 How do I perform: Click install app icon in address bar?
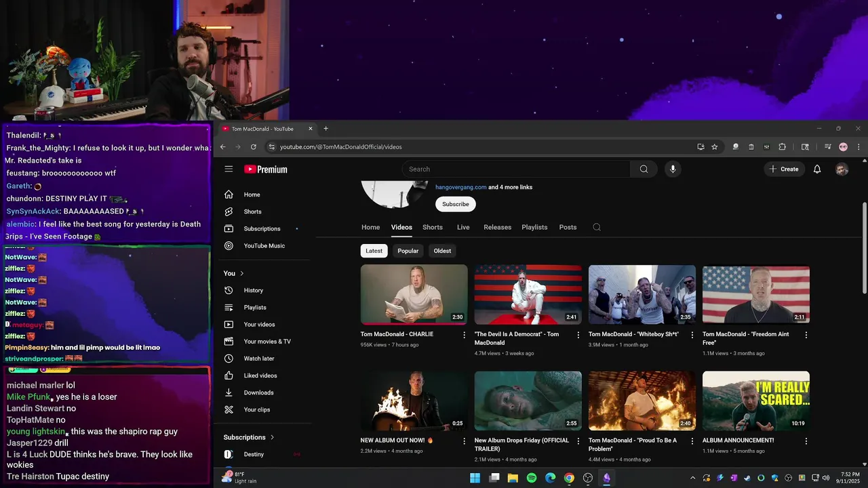pos(701,146)
